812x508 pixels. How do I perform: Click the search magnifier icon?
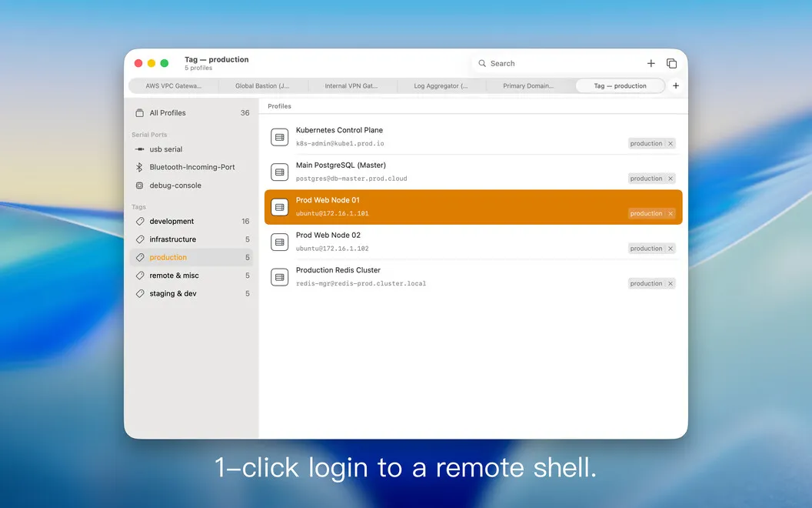(x=482, y=63)
